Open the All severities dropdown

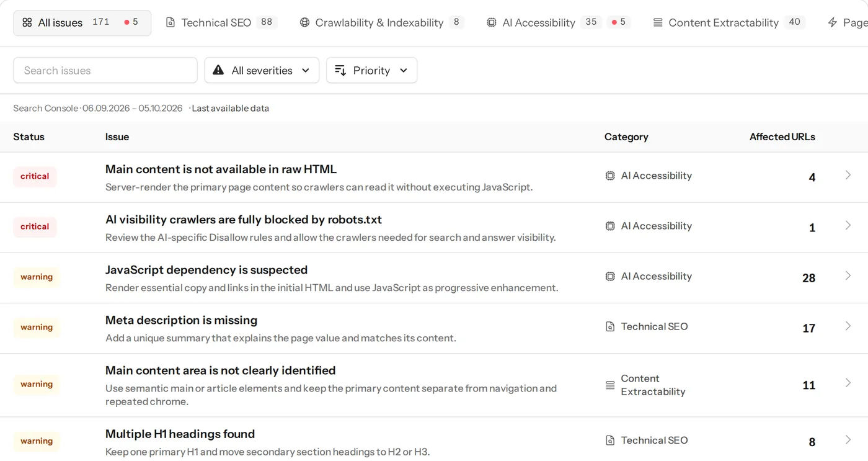tap(262, 70)
